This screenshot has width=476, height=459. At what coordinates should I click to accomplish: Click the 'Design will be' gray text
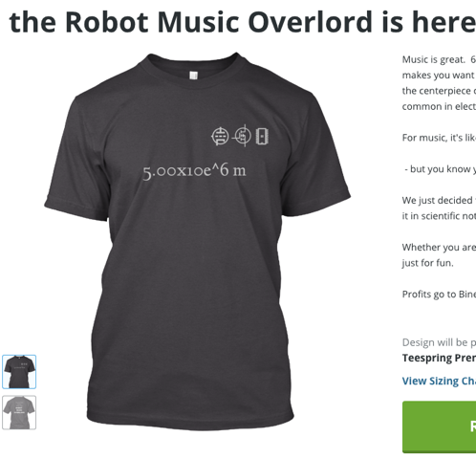point(439,342)
